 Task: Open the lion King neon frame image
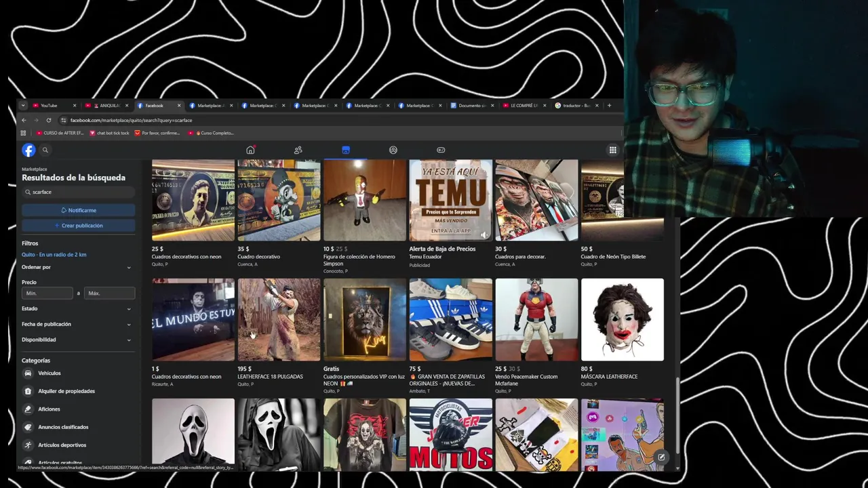coord(365,319)
